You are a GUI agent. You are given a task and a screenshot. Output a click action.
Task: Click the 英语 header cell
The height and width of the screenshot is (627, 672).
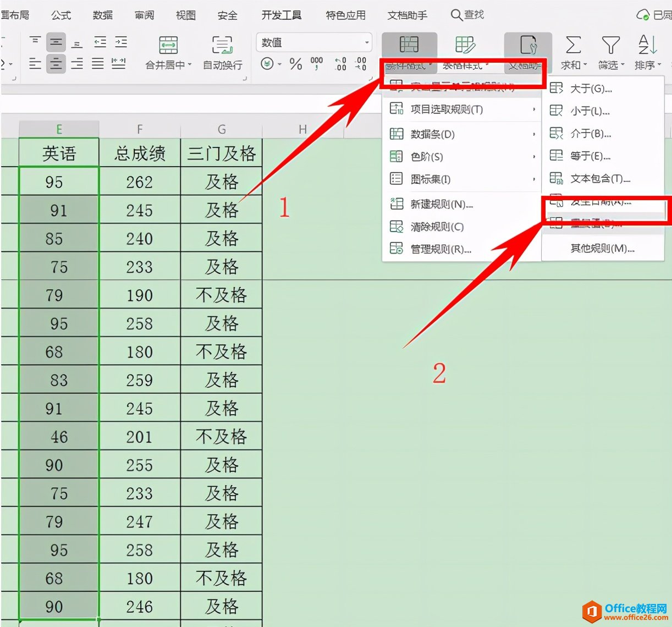click(59, 153)
